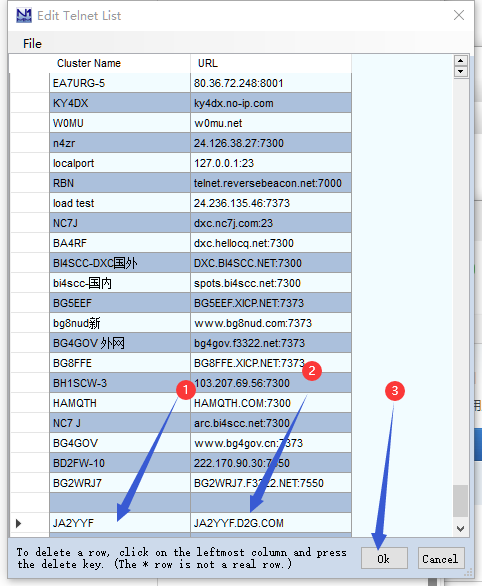Select the telnet.reversebeacon.net:7000 URL cell
482x586 pixels.
(271, 183)
